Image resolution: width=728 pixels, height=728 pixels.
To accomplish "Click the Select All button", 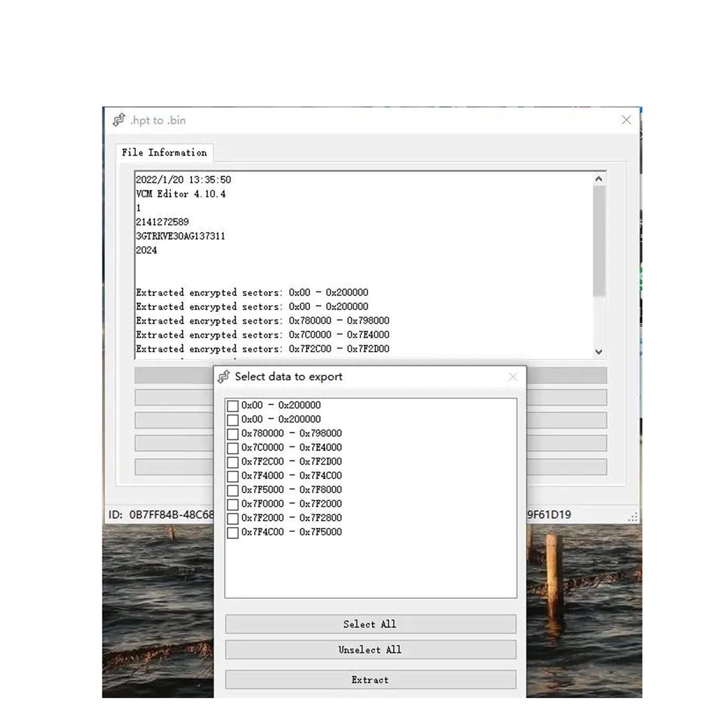I will coord(370,624).
